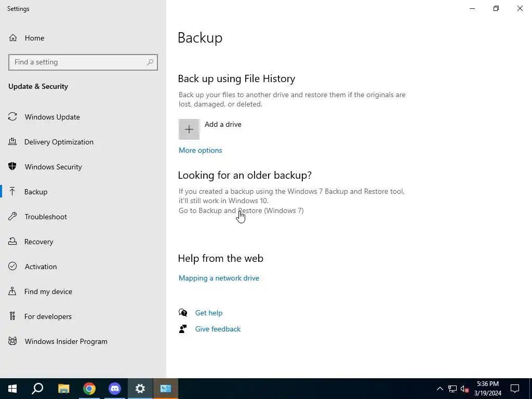Select the Recovery icon

point(12,241)
